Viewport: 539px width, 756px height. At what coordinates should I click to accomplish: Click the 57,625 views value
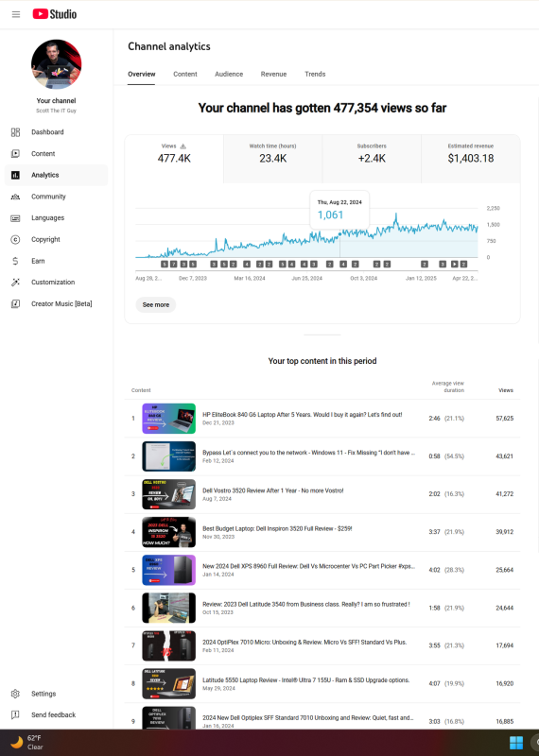point(504,419)
